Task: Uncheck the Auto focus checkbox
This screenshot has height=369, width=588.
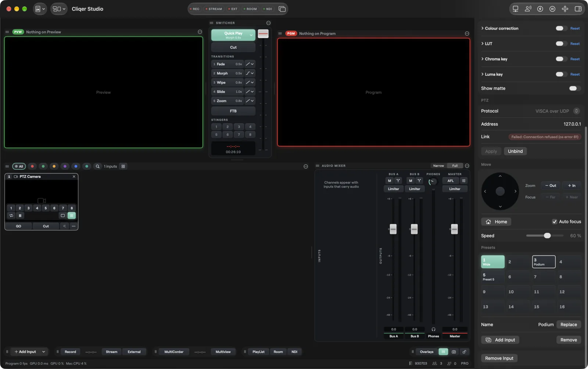Action: coord(555,222)
